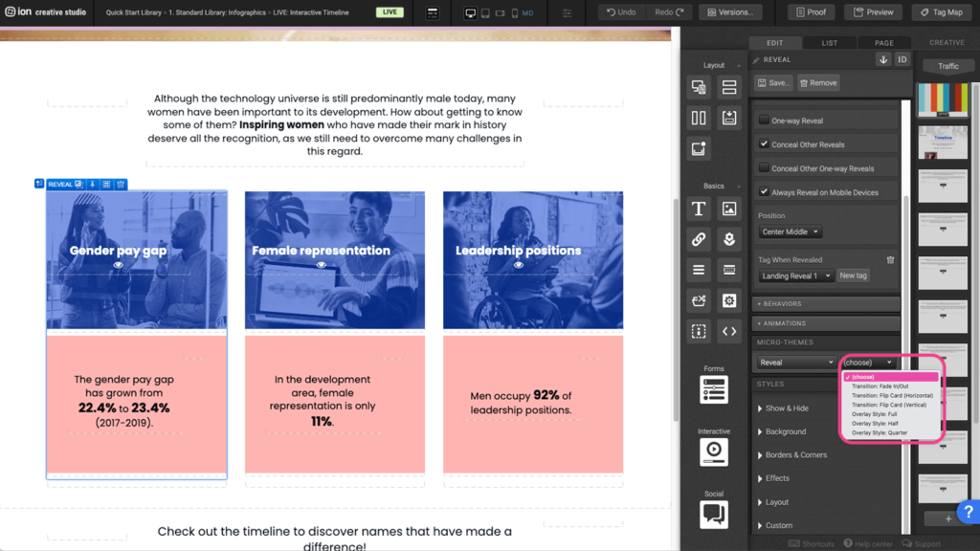Image resolution: width=980 pixels, height=551 pixels.
Task: Open the sliders settings icon in top bar
Action: point(567,12)
